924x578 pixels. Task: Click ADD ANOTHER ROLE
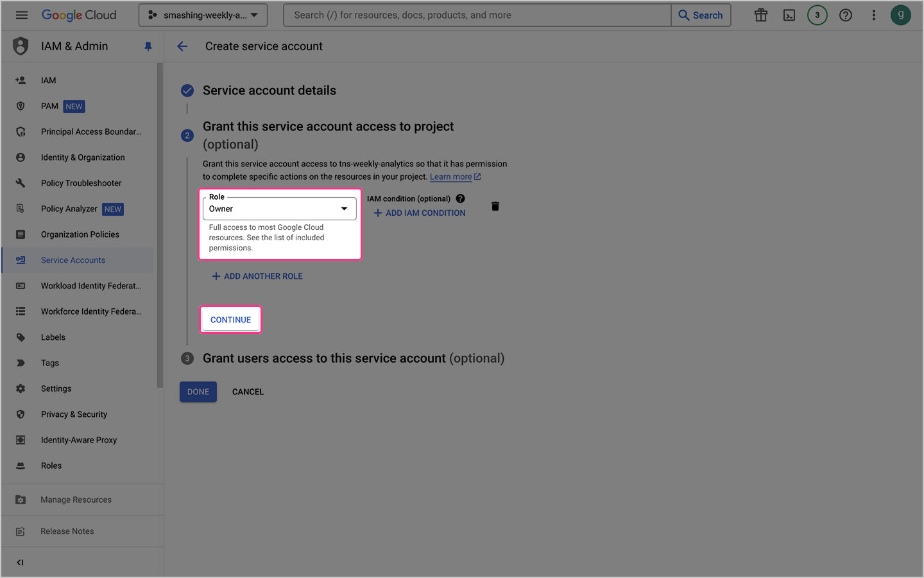(x=257, y=276)
